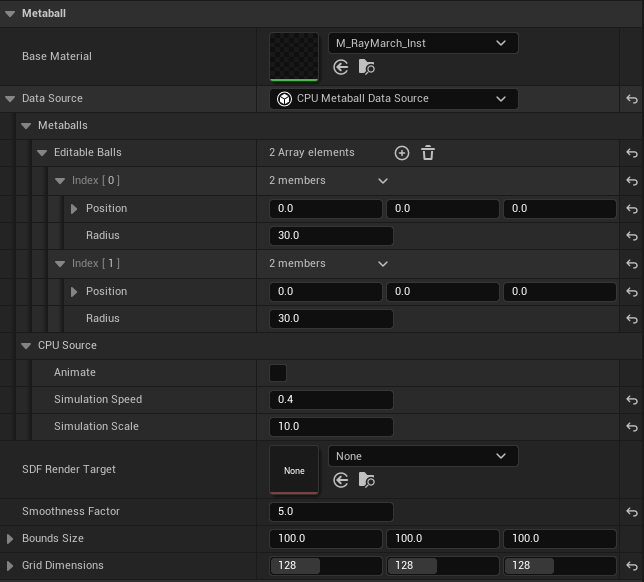The image size is (644, 582).
Task: Open the SDF Render Target None dropdown
Action: pos(422,456)
